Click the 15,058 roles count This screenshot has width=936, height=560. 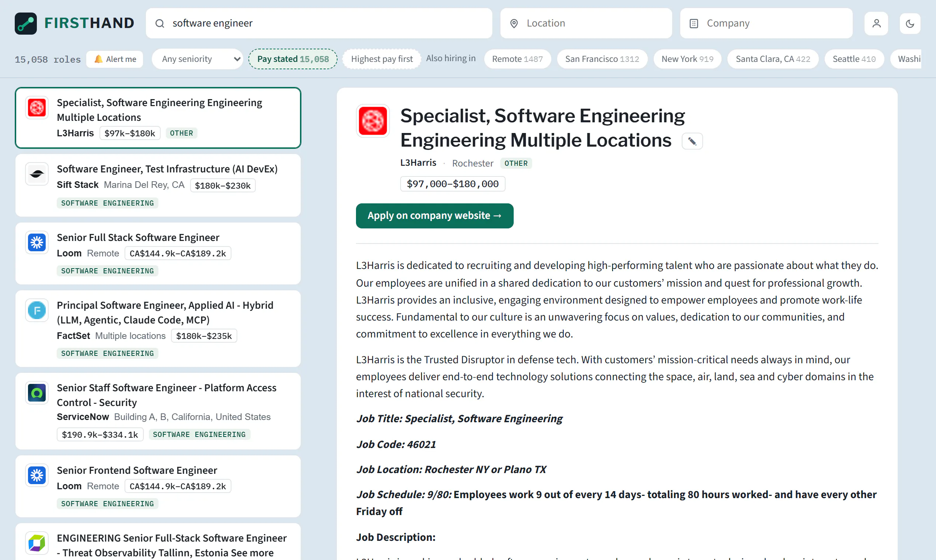(x=48, y=59)
